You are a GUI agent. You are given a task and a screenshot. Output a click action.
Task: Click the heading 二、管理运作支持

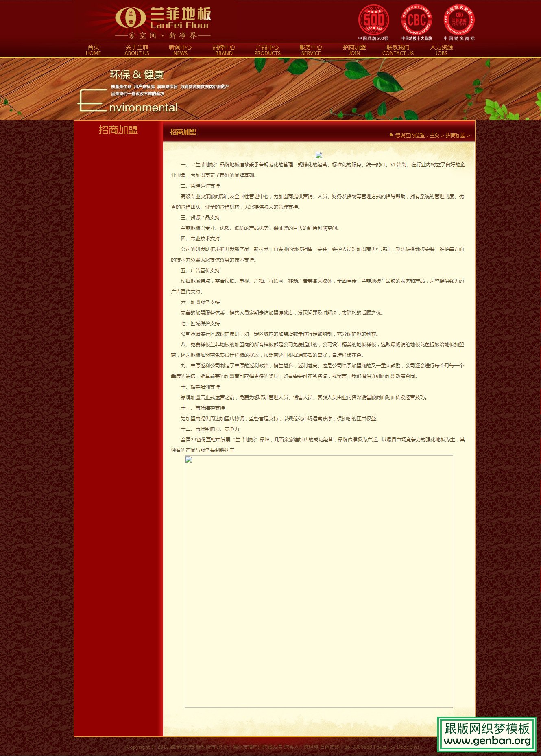click(201, 186)
